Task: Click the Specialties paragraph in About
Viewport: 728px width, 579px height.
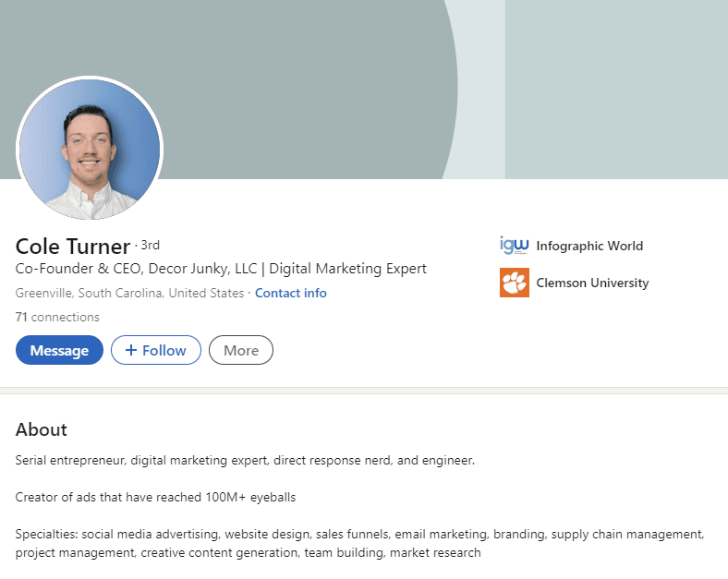Action: pos(359,543)
